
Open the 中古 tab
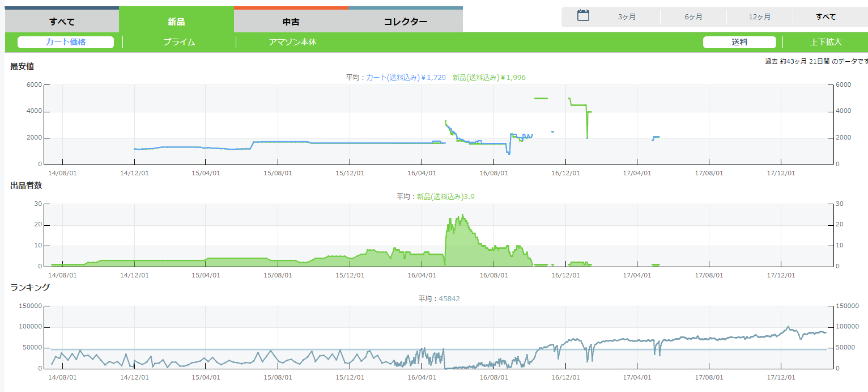coord(291,22)
